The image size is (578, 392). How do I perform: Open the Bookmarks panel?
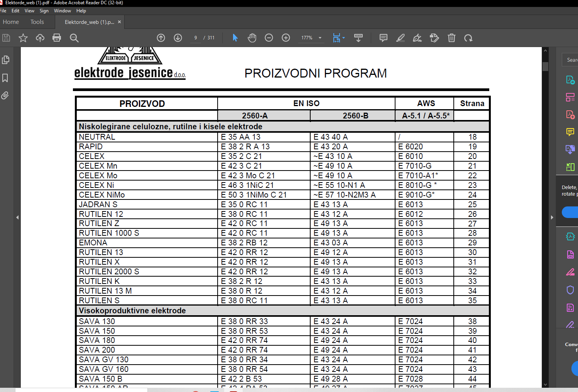point(5,78)
